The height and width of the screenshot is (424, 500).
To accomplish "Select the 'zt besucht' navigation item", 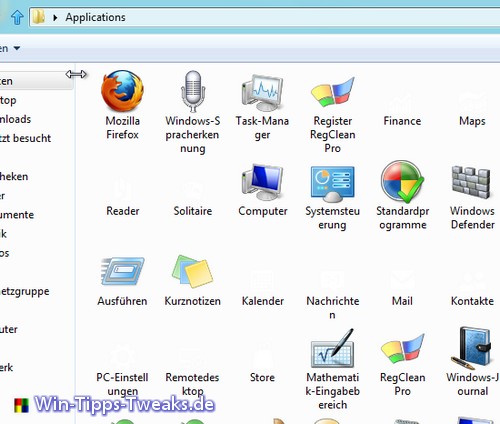I will coord(25,138).
